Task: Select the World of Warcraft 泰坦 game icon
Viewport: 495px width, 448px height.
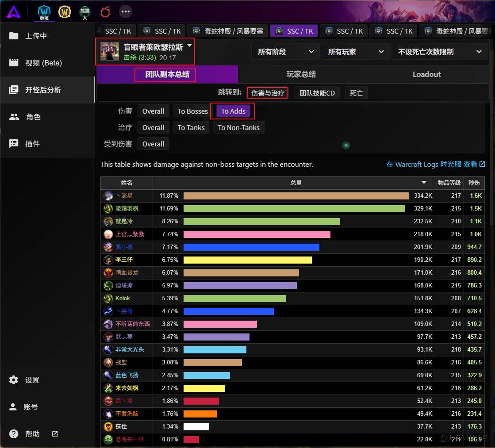Action: 44,12
